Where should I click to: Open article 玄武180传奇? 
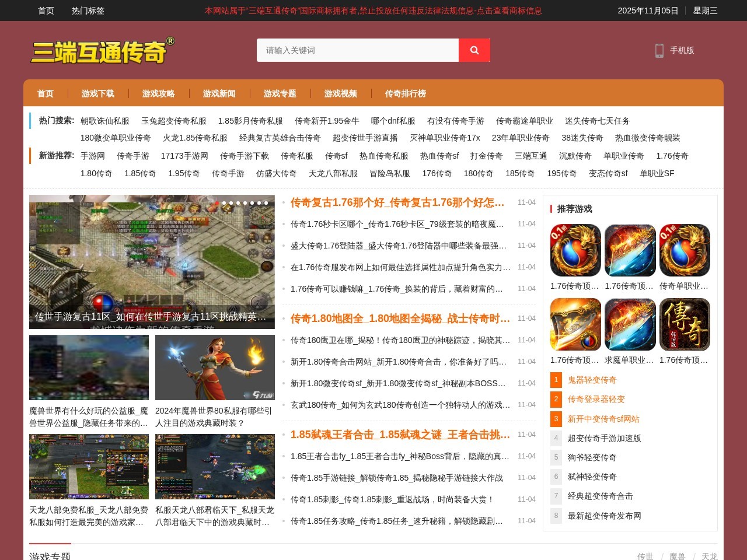[x=400, y=405]
